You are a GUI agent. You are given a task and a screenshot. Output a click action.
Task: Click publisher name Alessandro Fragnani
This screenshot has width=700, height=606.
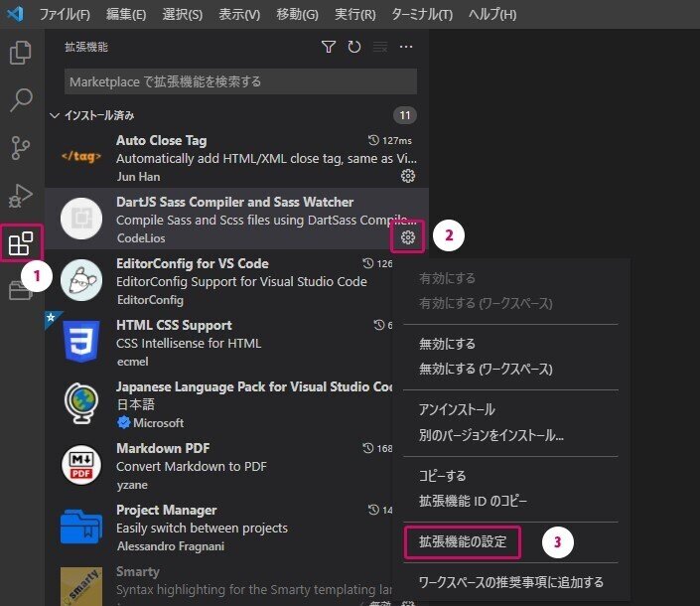(x=171, y=546)
